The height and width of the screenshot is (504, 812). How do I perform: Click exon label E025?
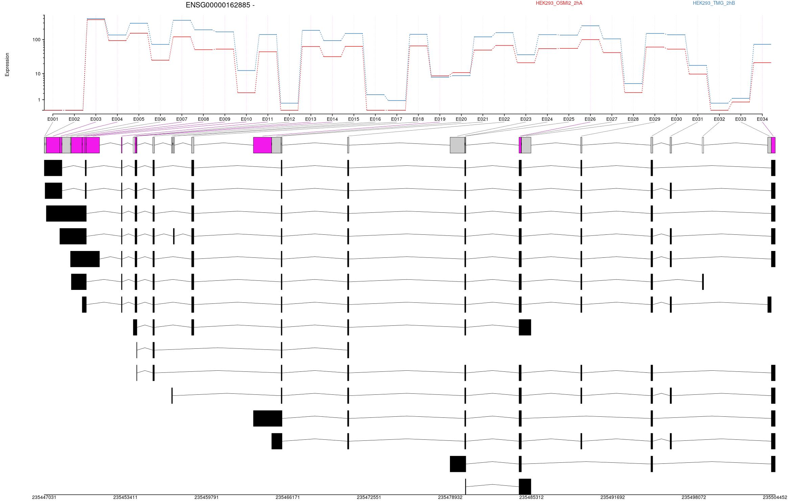(569, 119)
